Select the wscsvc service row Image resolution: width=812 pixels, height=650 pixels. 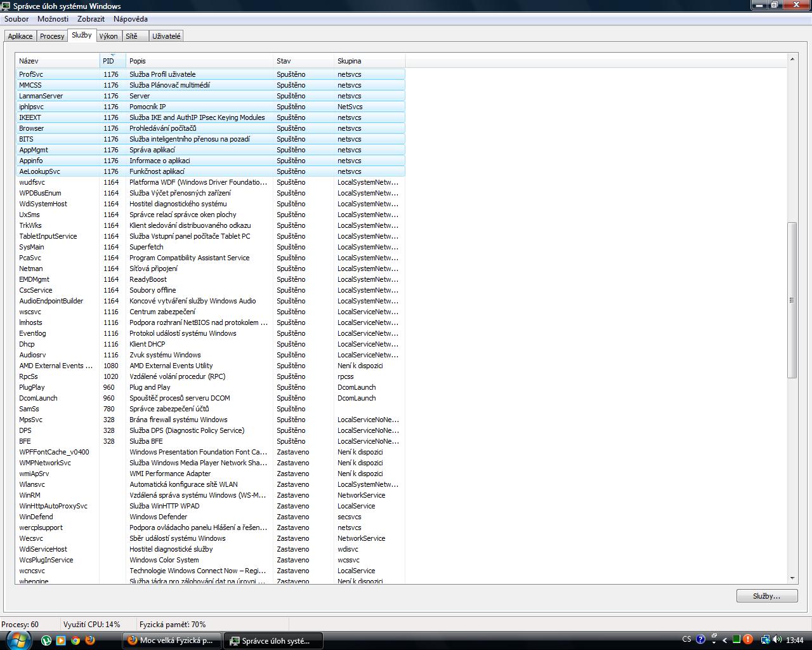pos(210,312)
